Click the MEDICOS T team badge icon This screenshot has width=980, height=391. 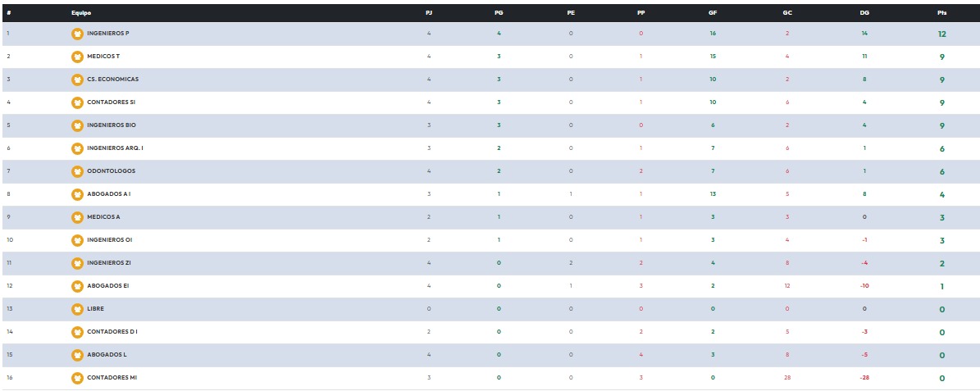tap(77, 57)
